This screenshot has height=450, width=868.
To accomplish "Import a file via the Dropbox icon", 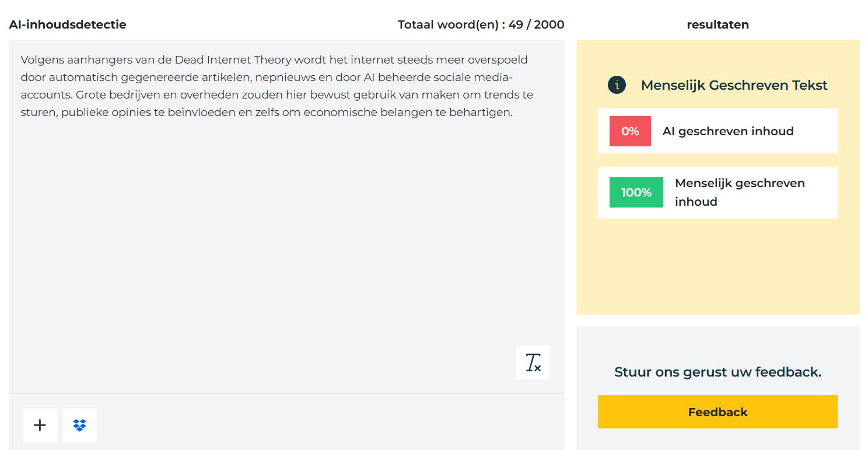I will click(x=79, y=426).
